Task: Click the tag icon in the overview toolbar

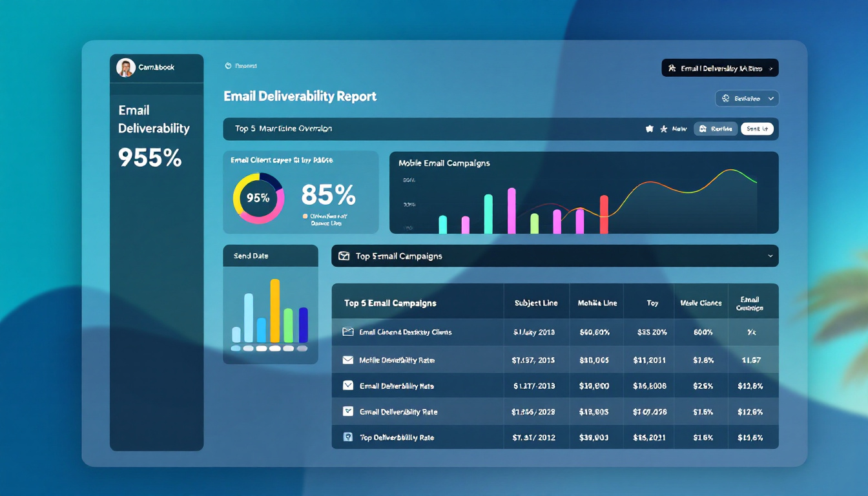Action: point(650,129)
